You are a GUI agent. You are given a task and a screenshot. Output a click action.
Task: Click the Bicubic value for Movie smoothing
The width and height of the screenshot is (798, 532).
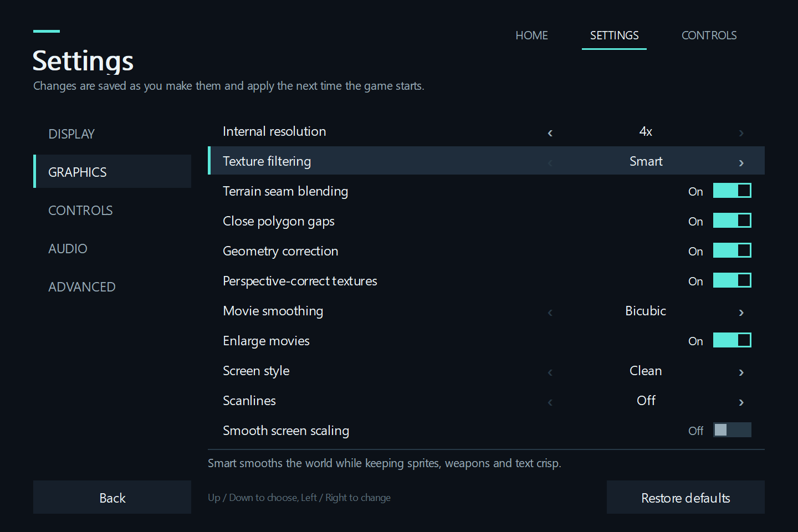[646, 311]
